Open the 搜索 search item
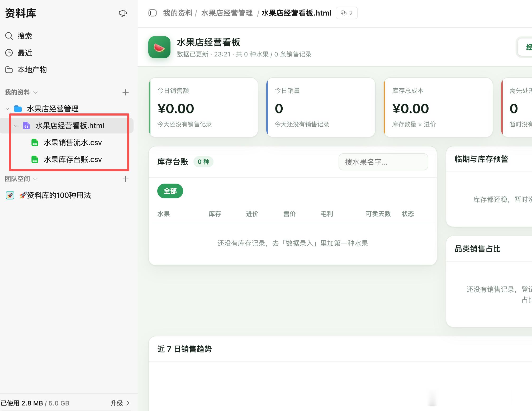 [x=18, y=36]
